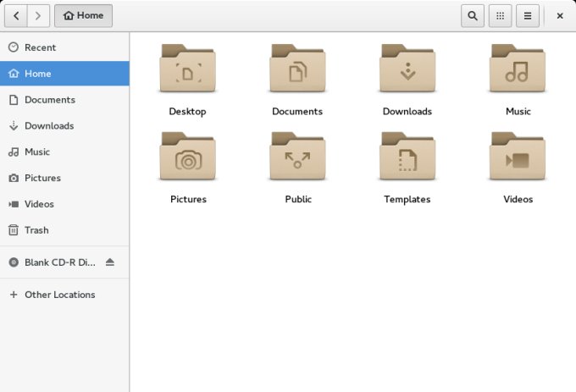
Task: Go forward with the right arrow
Action: click(38, 15)
